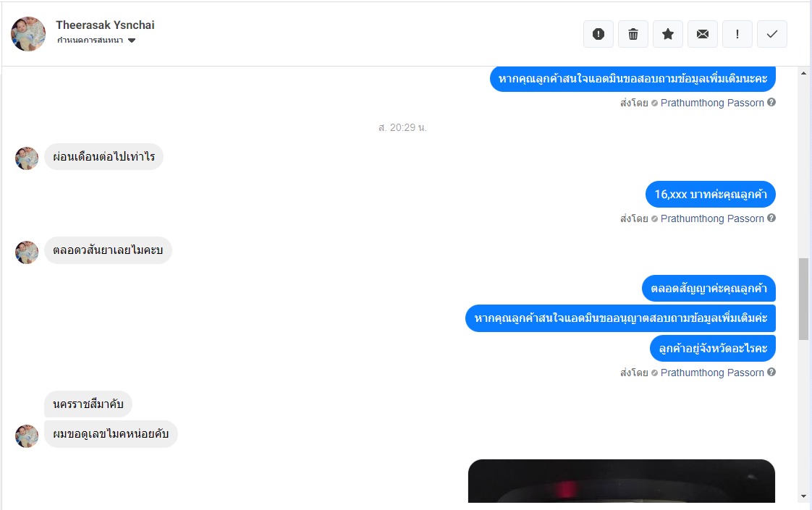This screenshot has height=510, width=812.
Task: Delete conversation using the trash icon
Action: (x=633, y=34)
